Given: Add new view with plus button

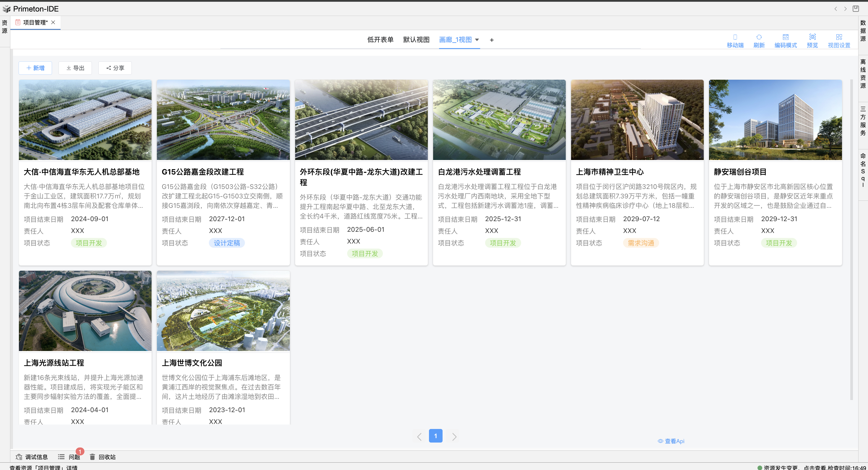Looking at the screenshot, I should coord(492,40).
